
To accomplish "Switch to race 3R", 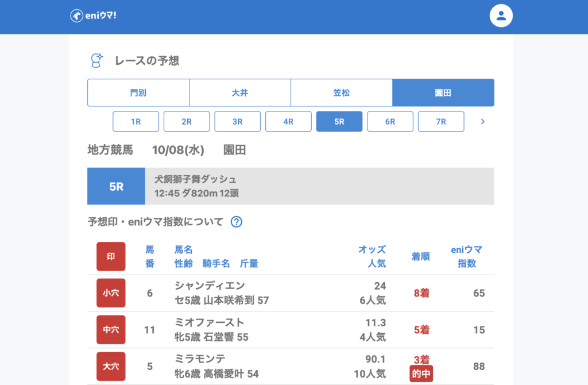I will point(238,122).
